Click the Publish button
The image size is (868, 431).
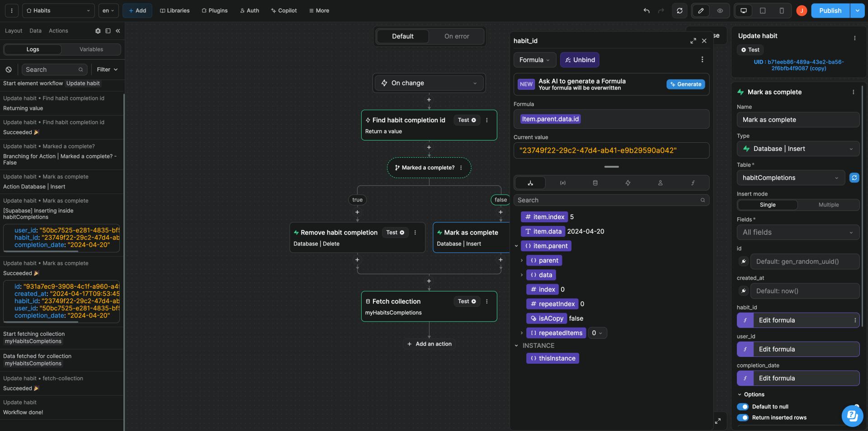pos(830,10)
